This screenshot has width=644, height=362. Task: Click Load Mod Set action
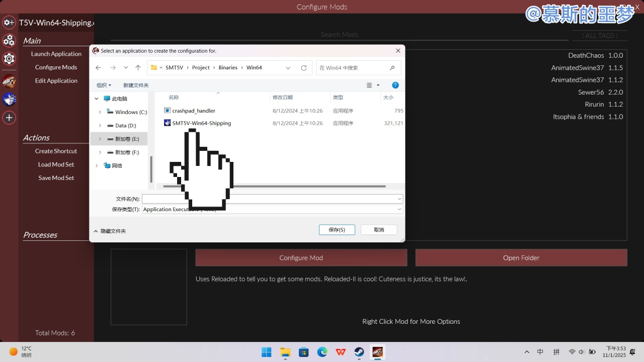[x=56, y=164]
